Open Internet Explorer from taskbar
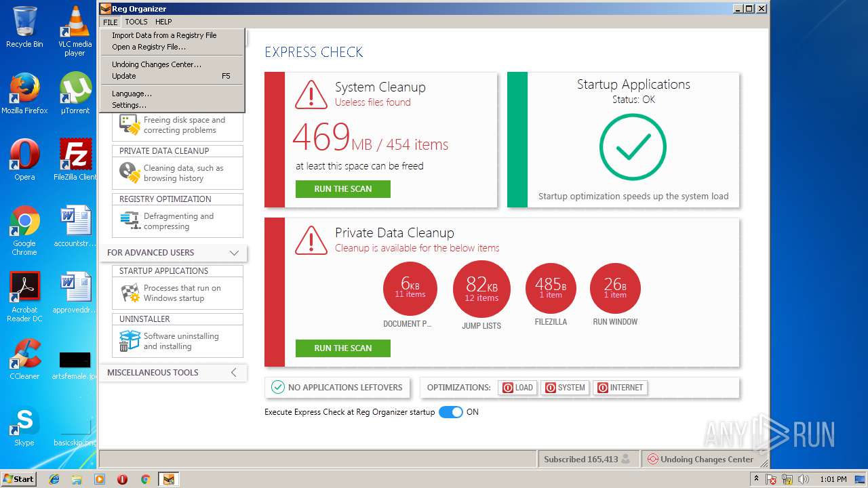Screen dimensions: 868x488 click(54, 479)
